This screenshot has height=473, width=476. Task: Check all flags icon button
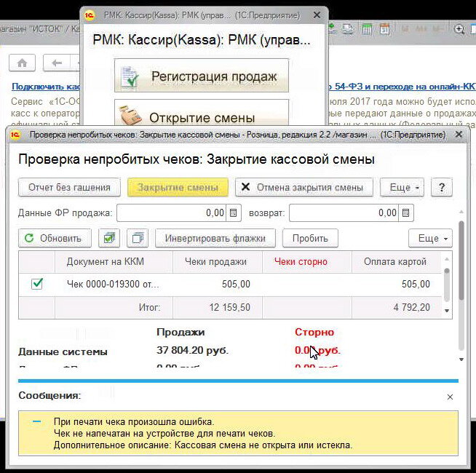point(109,239)
